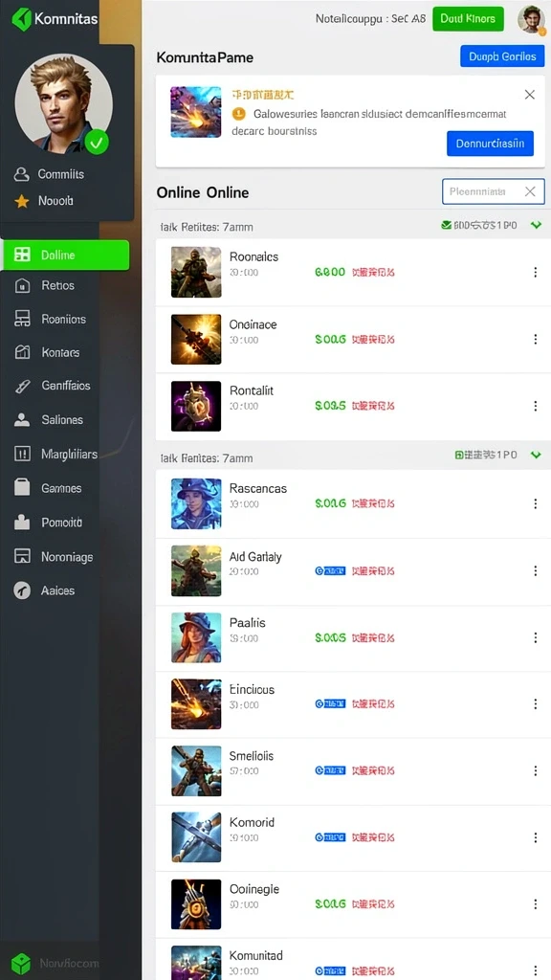This screenshot has height=980, width=551.
Task: Open the more options menu for Komorid
Action: point(536,838)
